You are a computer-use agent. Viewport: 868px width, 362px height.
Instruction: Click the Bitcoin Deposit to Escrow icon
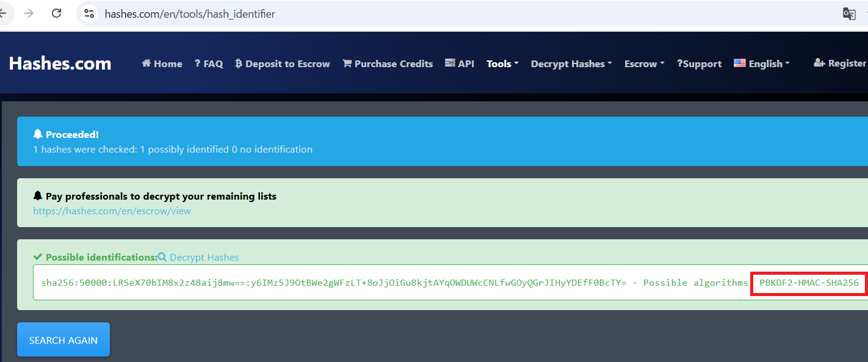(239, 63)
